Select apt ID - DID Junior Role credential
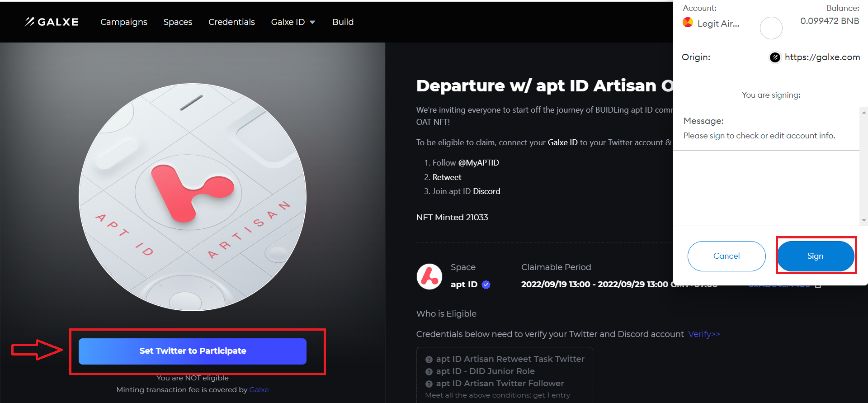The image size is (868, 403). click(485, 371)
